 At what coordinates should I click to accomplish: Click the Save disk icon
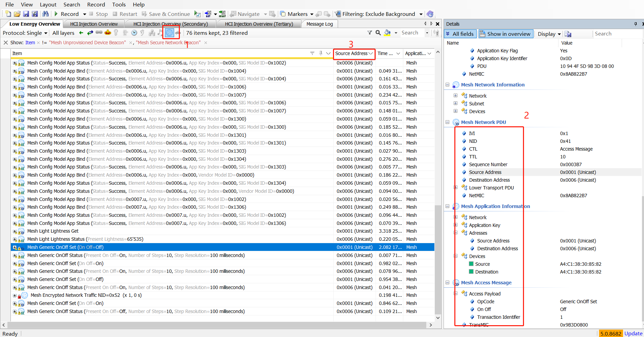(26, 14)
